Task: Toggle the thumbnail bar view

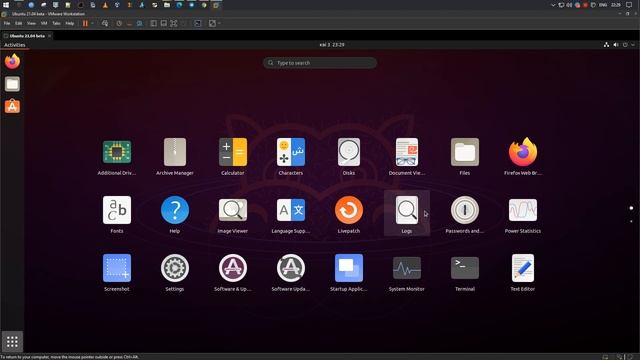Action: coord(164,24)
